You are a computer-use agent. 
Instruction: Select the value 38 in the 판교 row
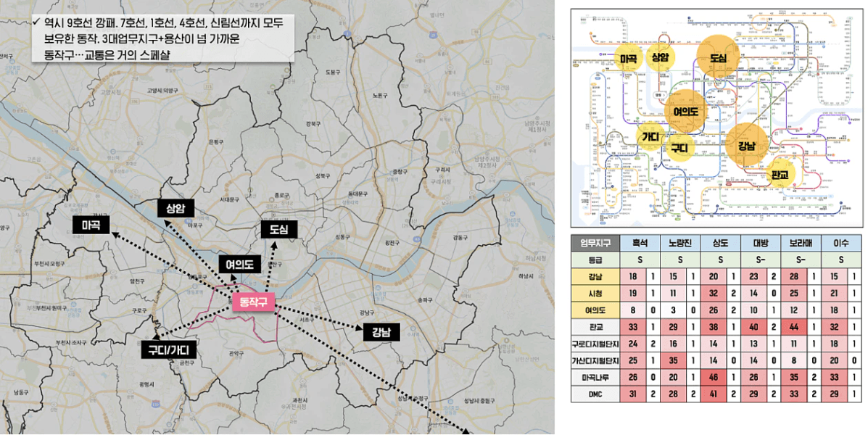tap(714, 326)
